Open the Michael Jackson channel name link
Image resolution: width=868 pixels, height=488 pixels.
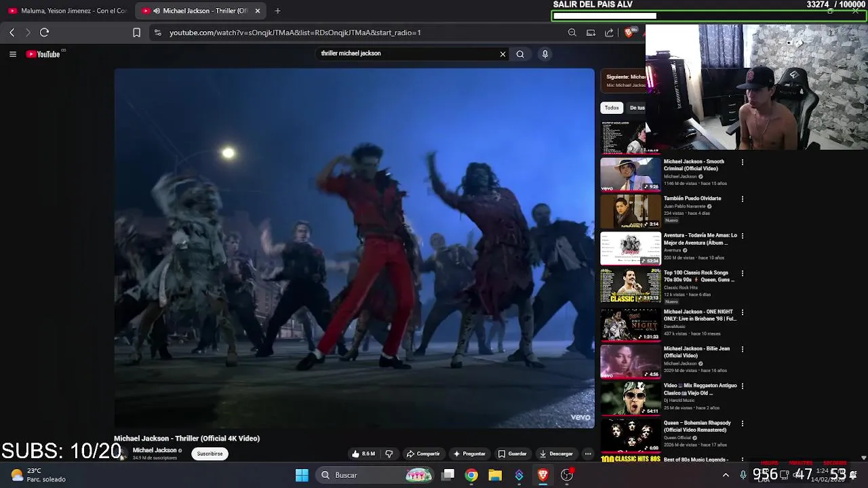[x=155, y=451]
